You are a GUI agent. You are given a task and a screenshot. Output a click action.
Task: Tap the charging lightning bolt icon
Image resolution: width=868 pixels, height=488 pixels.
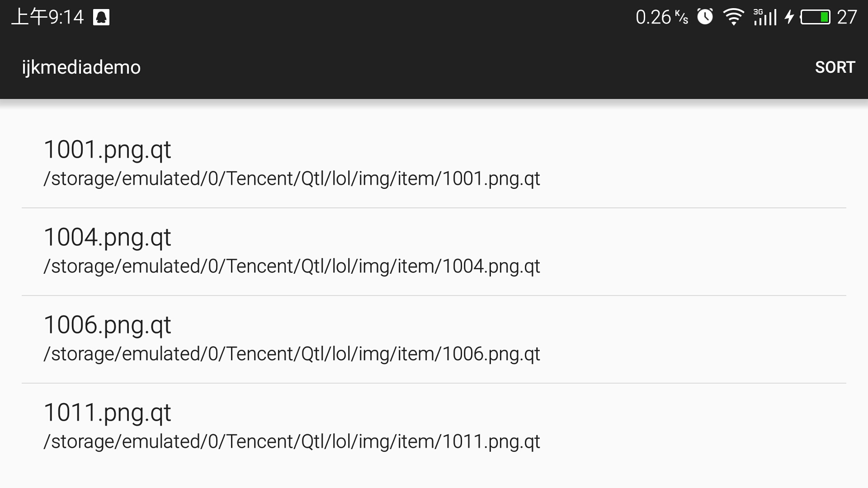(789, 17)
